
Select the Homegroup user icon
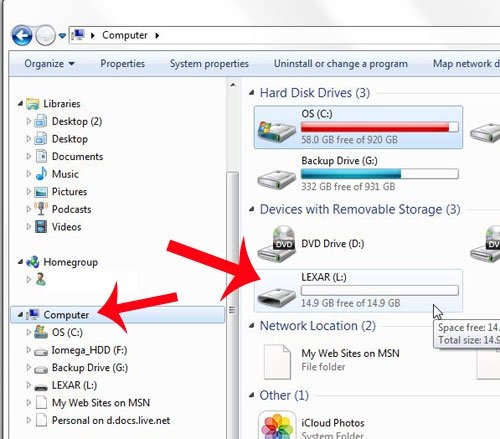[41, 279]
